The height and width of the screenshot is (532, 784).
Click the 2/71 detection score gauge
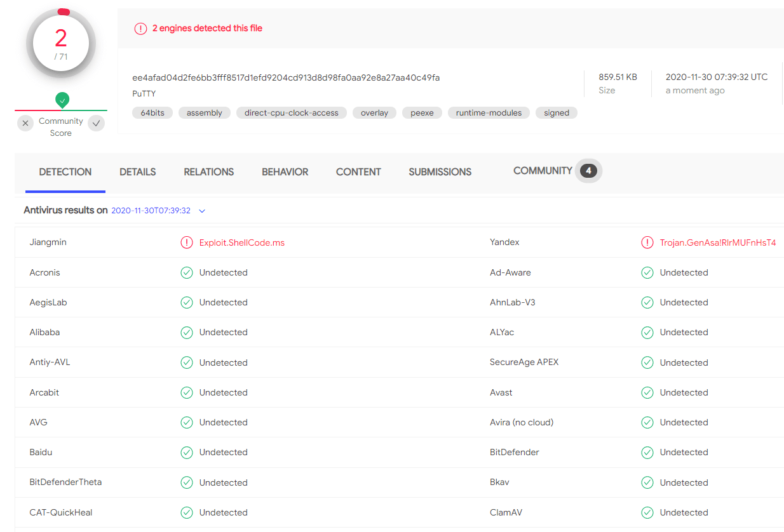point(61,44)
